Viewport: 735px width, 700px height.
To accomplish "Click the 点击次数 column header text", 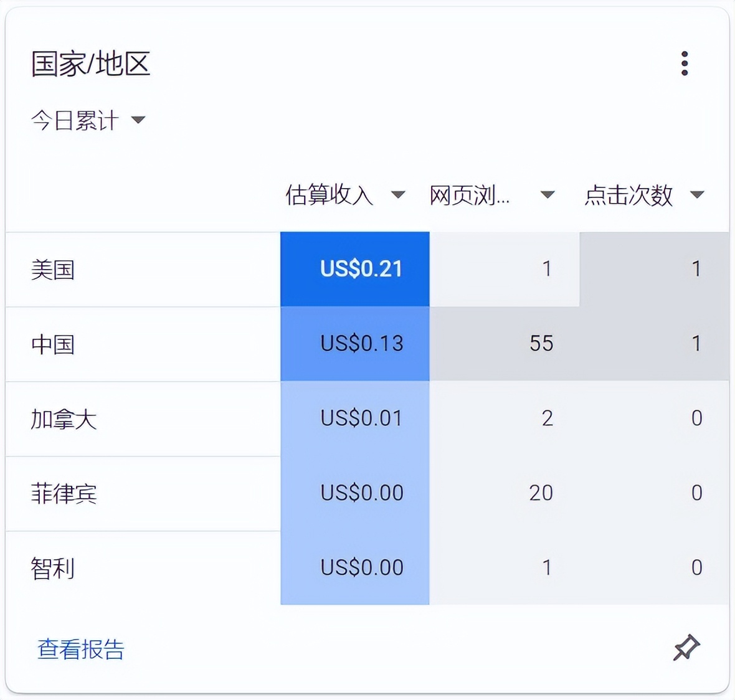I will click(x=628, y=195).
